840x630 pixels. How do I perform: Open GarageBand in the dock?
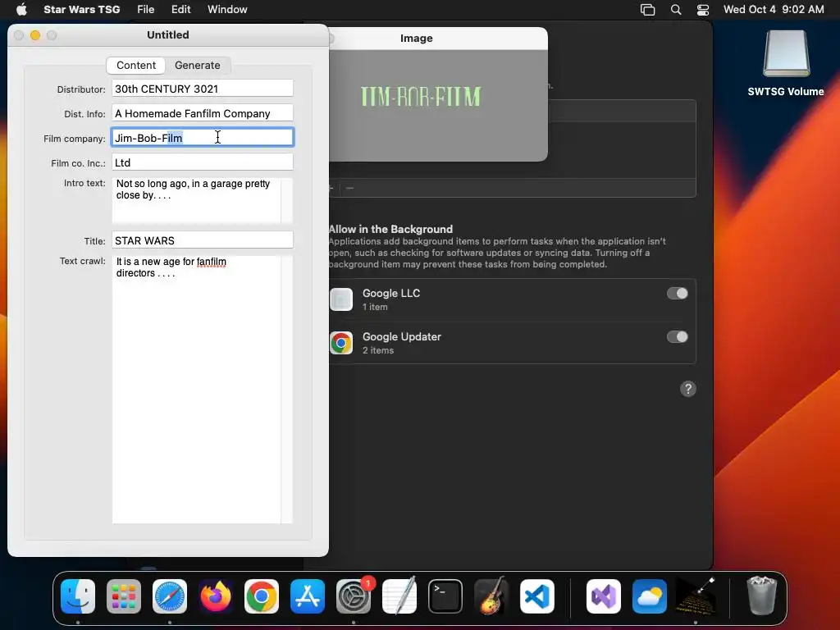click(491, 596)
